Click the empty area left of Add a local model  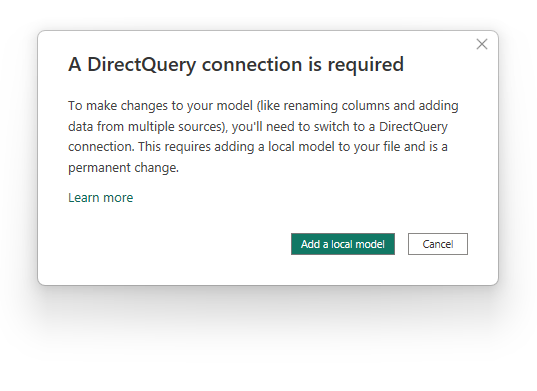(x=178, y=244)
